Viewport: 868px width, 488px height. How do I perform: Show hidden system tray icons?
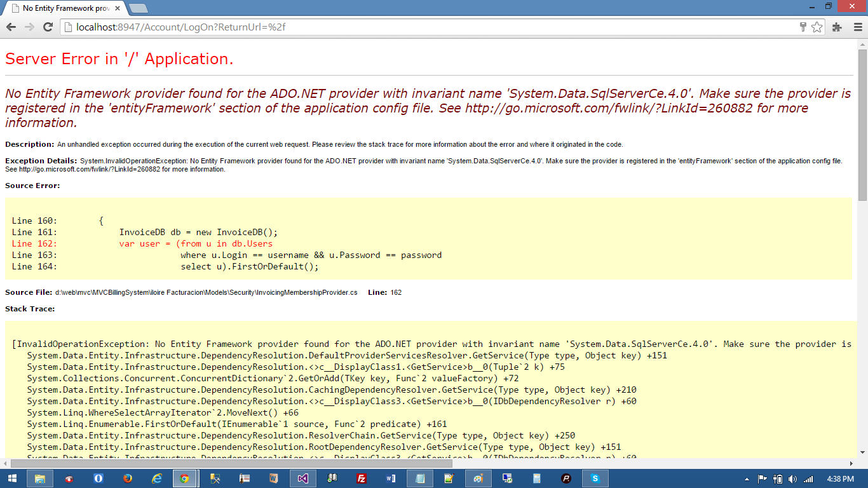[x=748, y=479]
